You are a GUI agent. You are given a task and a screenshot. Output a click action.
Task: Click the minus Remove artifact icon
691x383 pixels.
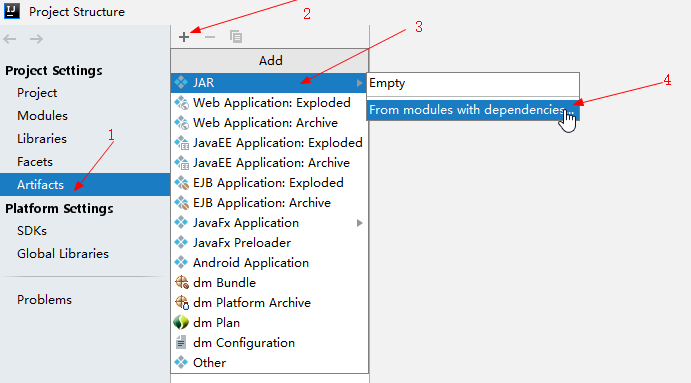[x=210, y=37]
